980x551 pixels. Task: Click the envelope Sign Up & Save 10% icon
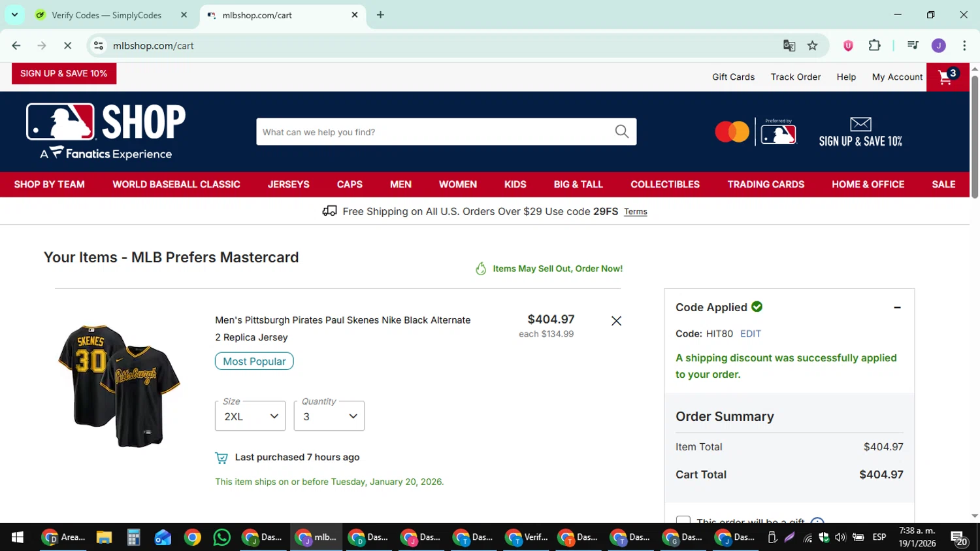860,132
